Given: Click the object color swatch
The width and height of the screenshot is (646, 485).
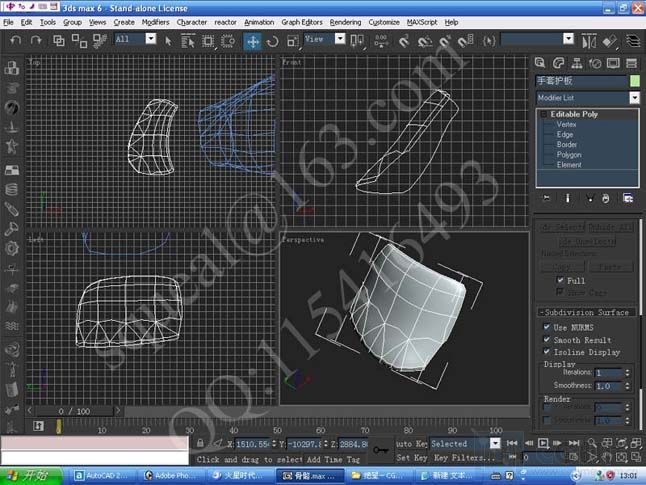Looking at the screenshot, I should [x=635, y=81].
